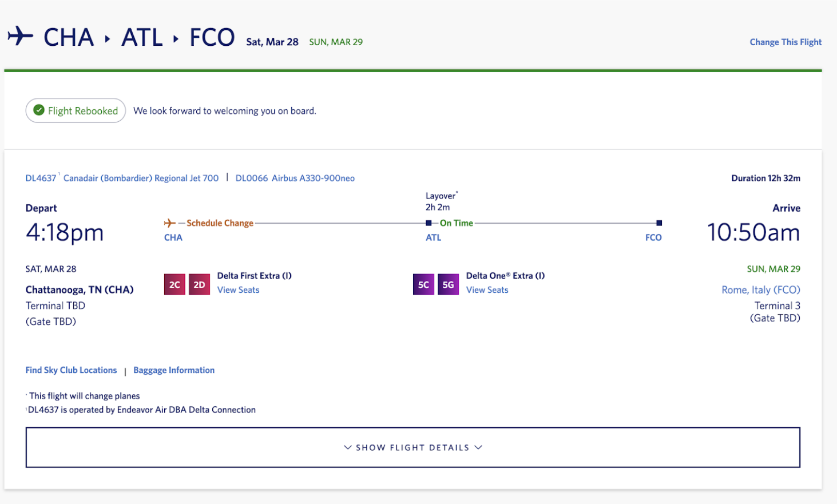View Seats for Delta One Extra
Screen dimensions: 837x504
tap(487, 290)
